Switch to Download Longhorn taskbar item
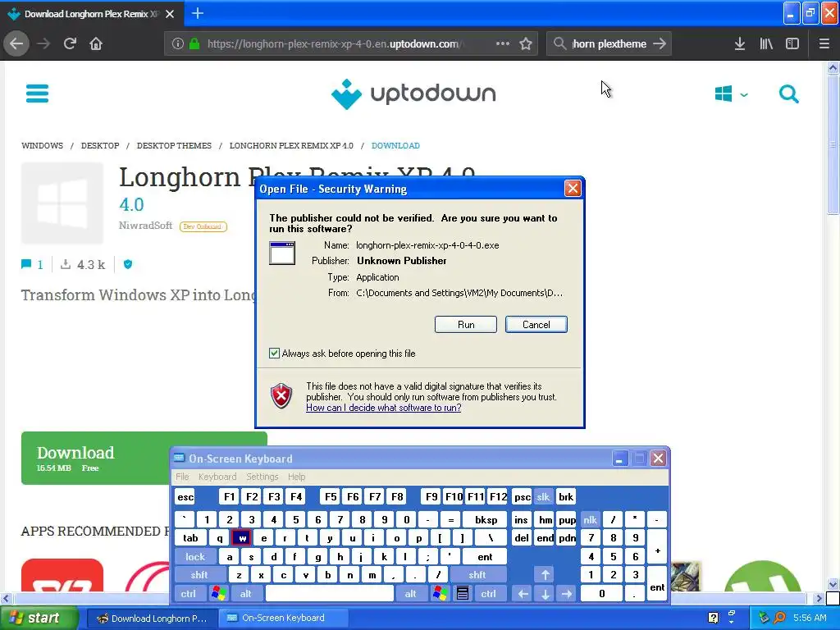Image resolution: width=840 pixels, height=630 pixels. tap(151, 619)
